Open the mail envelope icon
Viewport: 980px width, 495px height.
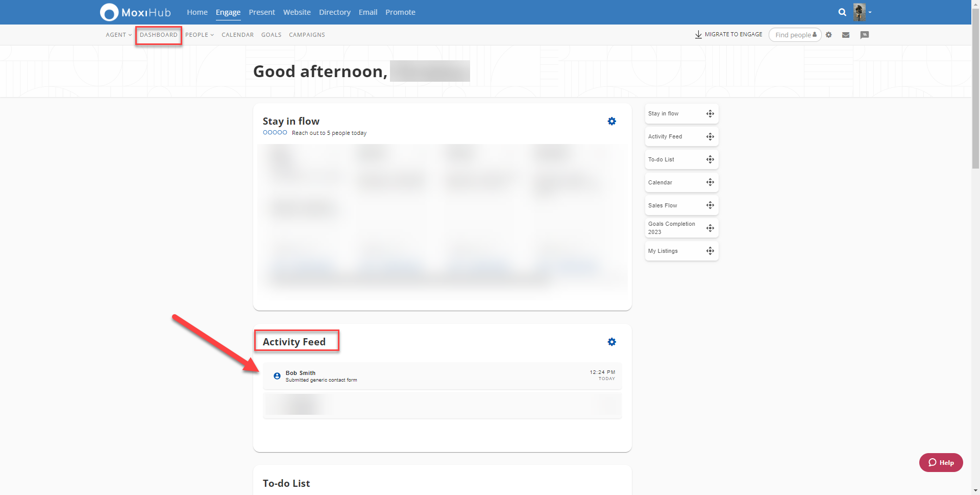(x=846, y=35)
